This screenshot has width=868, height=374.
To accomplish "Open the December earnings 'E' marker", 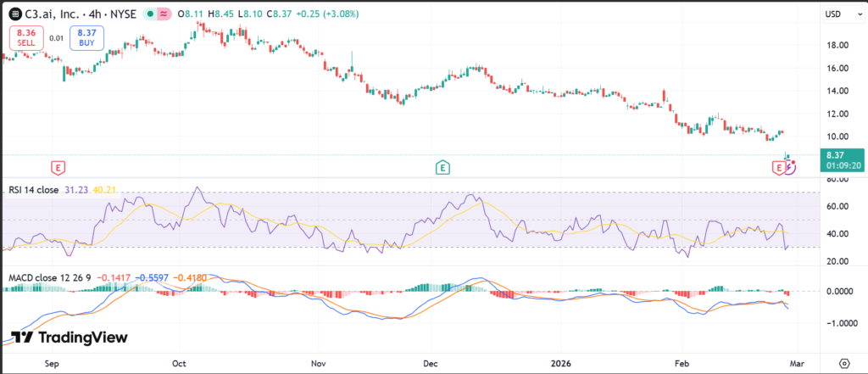I will pyautogui.click(x=442, y=167).
